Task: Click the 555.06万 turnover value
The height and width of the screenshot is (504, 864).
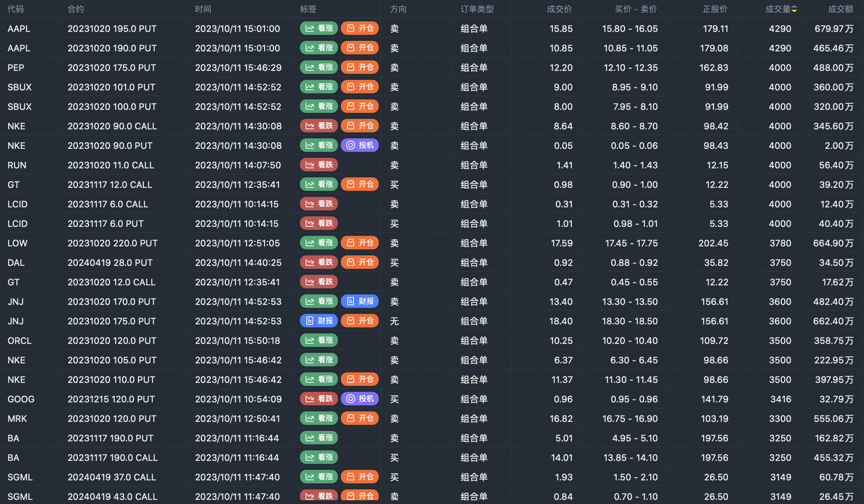Action: pos(834,418)
